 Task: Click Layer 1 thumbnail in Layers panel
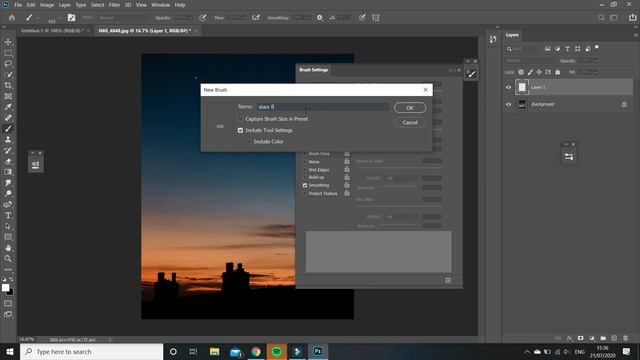[x=522, y=87]
